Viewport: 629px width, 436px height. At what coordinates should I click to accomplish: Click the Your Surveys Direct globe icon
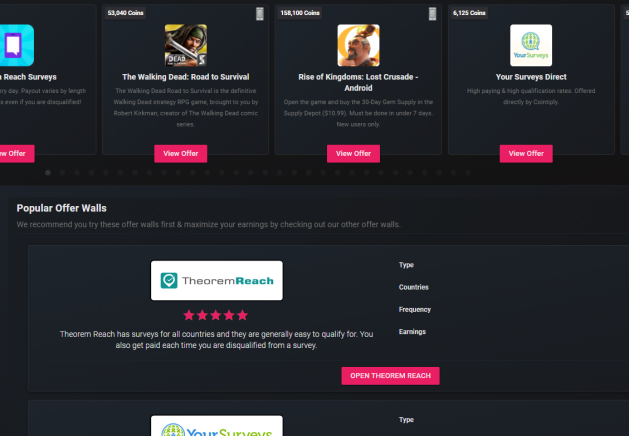531,45
